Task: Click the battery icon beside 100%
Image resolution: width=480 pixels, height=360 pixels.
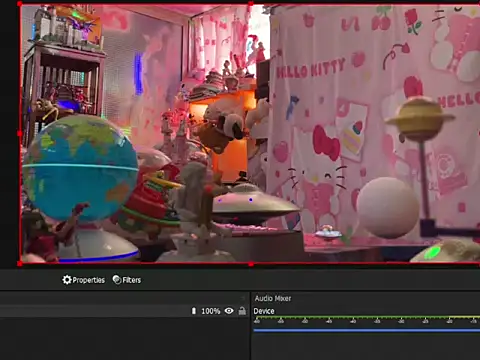Action: click(194, 311)
